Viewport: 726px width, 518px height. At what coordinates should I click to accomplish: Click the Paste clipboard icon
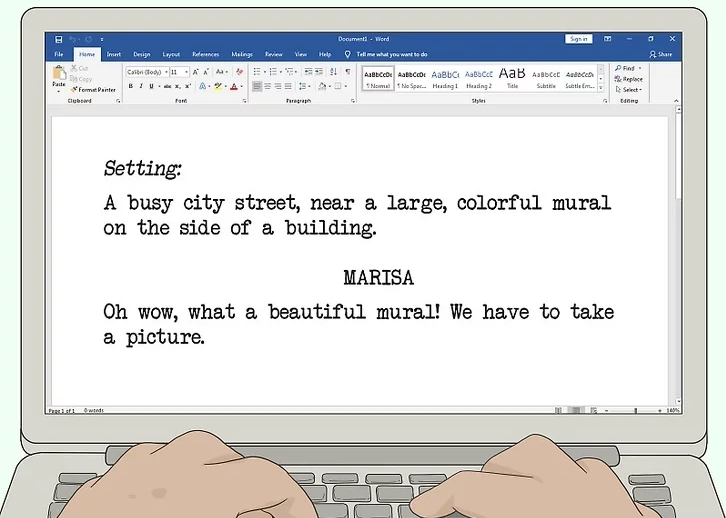click(59, 75)
